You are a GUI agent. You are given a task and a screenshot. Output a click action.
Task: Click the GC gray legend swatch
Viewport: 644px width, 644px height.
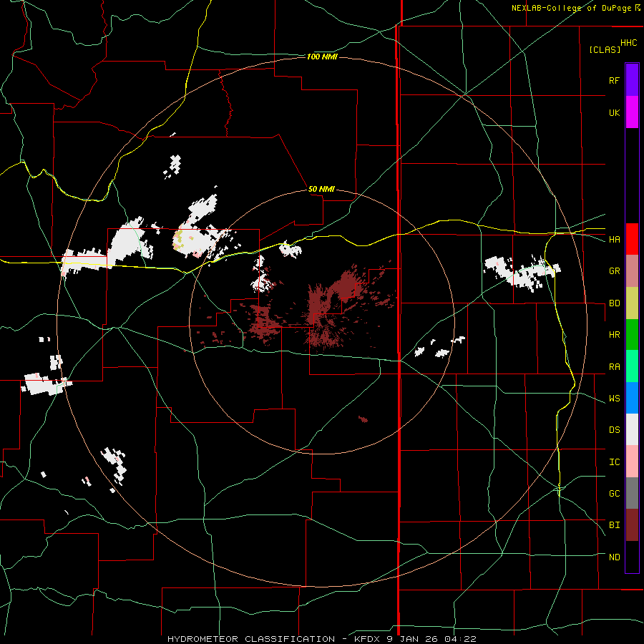(632, 493)
